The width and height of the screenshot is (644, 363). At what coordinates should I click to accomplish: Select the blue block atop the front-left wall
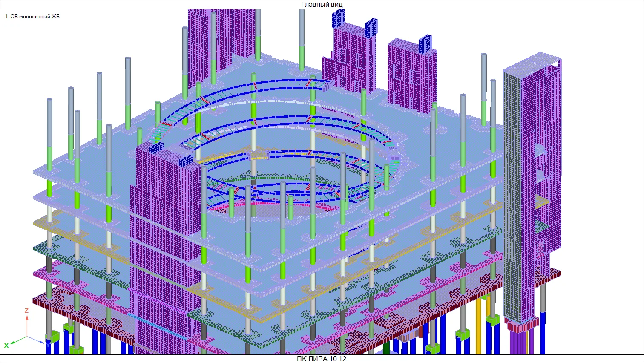[156, 148]
